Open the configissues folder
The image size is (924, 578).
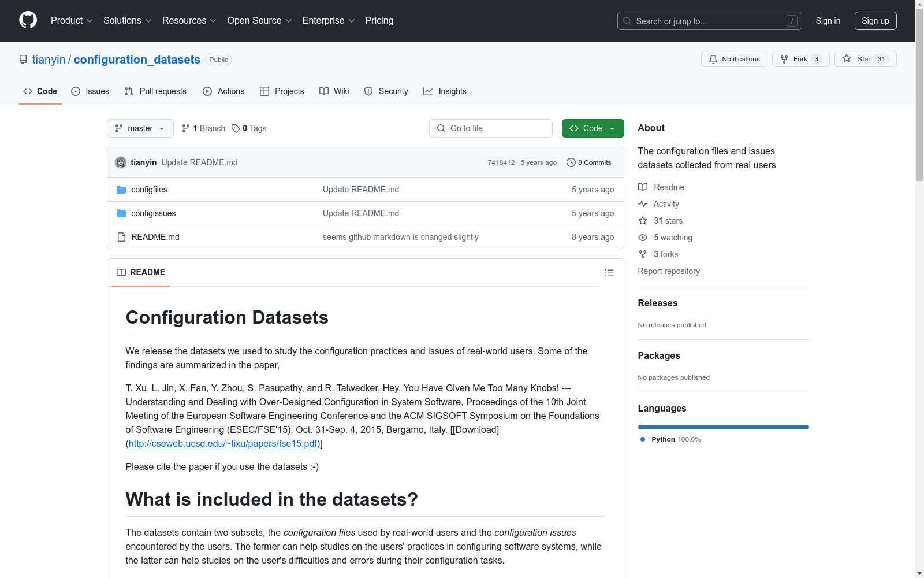(154, 213)
